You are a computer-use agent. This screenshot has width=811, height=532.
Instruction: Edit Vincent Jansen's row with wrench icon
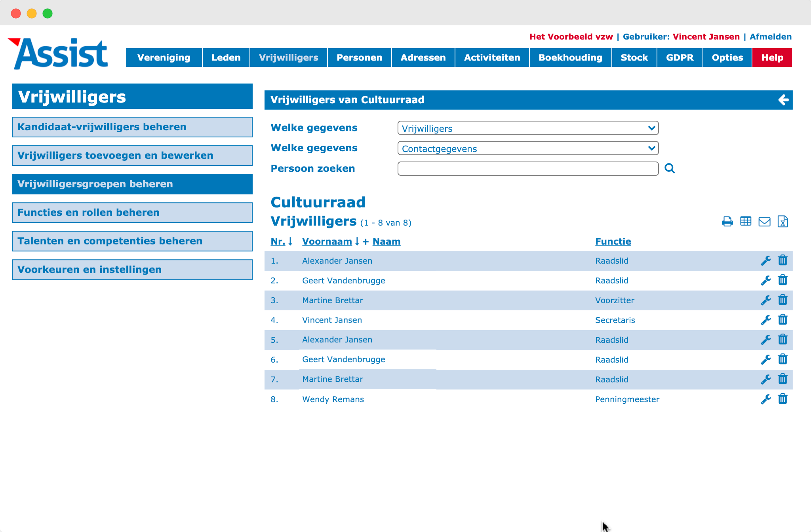tap(766, 320)
